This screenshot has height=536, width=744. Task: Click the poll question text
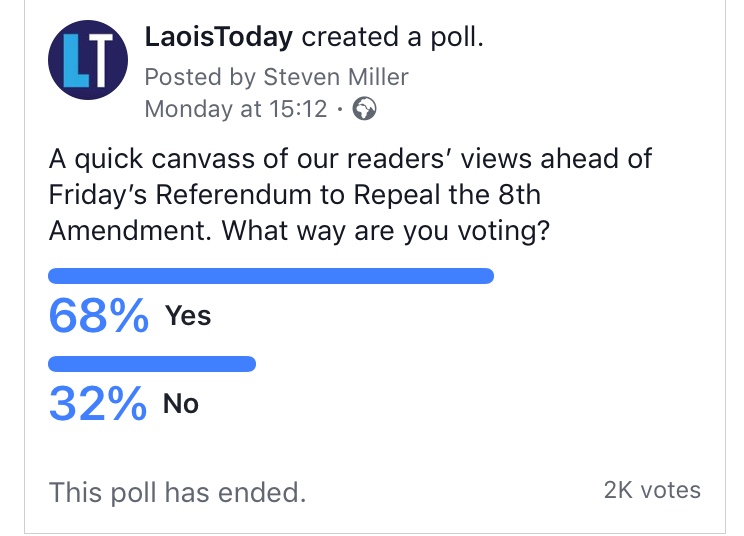[x=350, y=195]
